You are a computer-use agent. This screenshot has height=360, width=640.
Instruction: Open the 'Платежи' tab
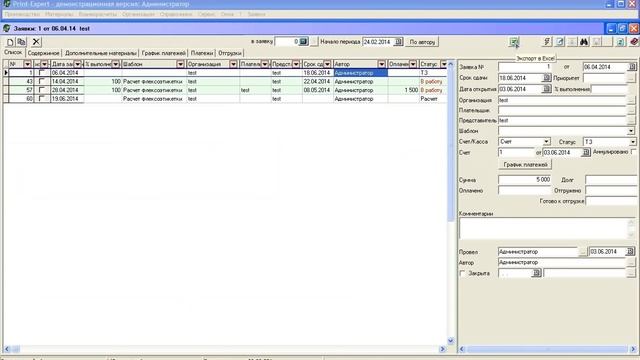tap(202, 53)
